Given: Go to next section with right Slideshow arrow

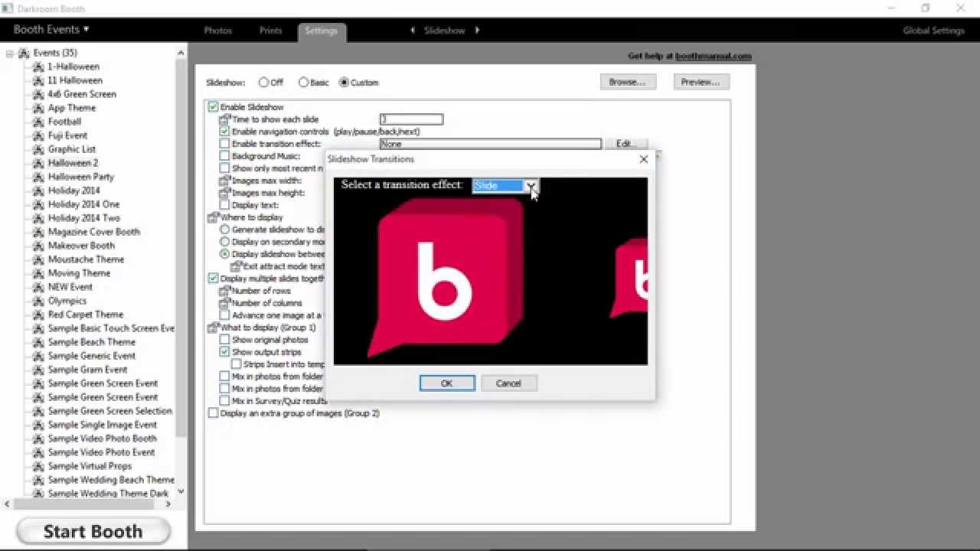Looking at the screenshot, I should point(477,31).
